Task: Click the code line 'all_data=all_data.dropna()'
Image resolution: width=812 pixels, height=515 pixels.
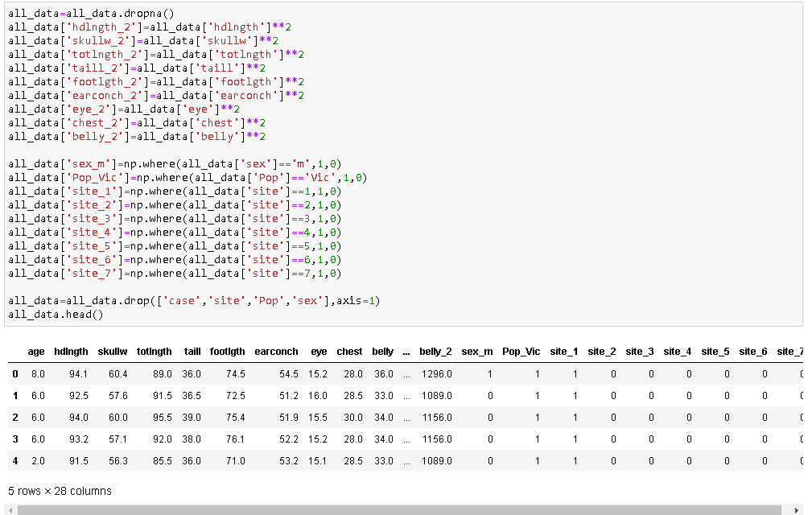Action: pos(91,14)
